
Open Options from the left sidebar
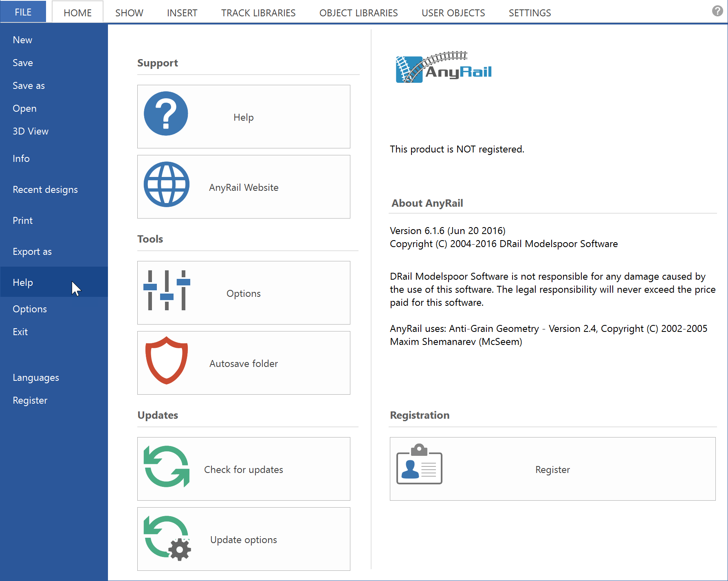click(x=54, y=309)
